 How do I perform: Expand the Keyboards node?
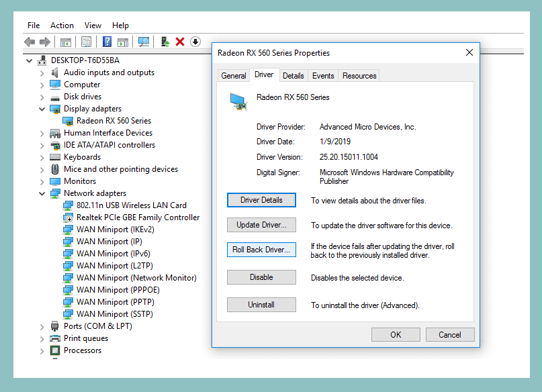click(x=42, y=158)
